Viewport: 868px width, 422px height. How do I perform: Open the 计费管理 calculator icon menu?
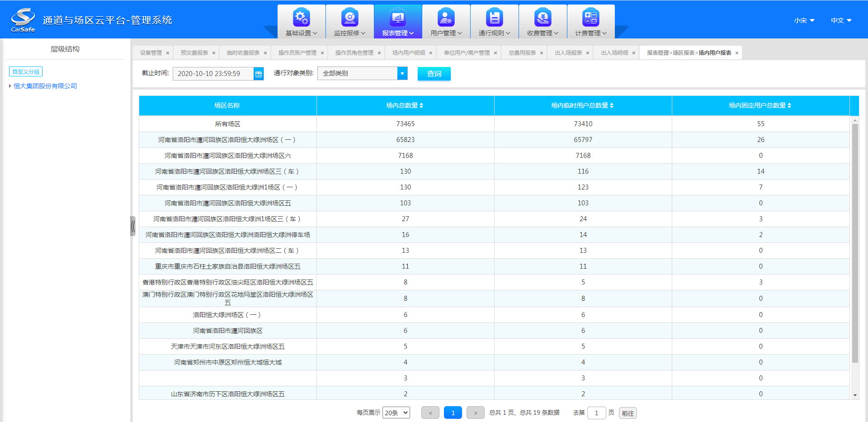pos(590,18)
